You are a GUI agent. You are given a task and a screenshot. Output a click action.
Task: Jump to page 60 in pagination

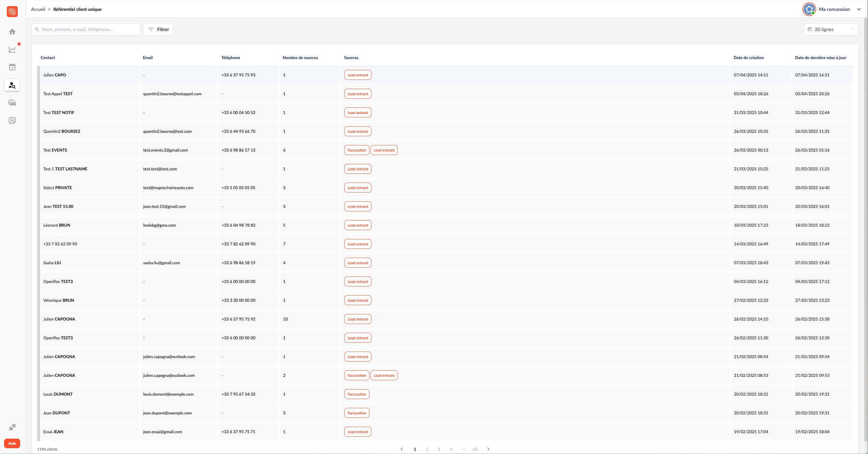(x=475, y=449)
